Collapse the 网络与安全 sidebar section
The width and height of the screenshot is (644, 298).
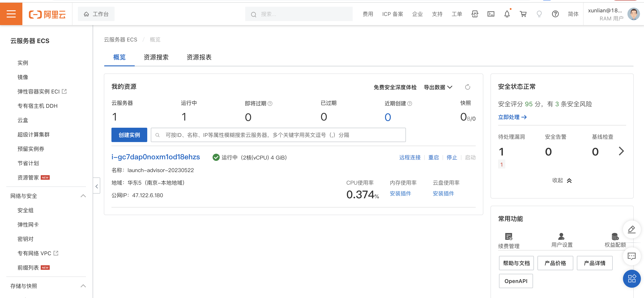[83, 196]
